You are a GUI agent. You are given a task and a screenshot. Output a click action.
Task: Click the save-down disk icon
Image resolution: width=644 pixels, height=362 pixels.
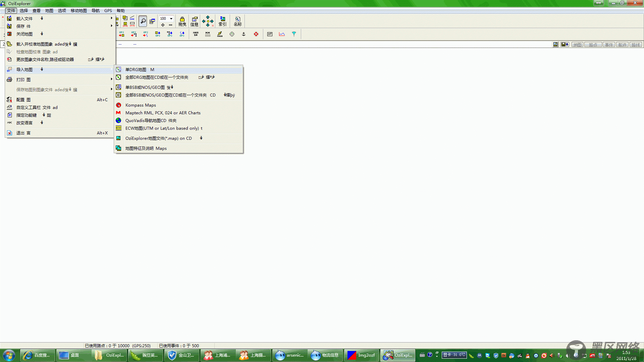click(x=565, y=45)
